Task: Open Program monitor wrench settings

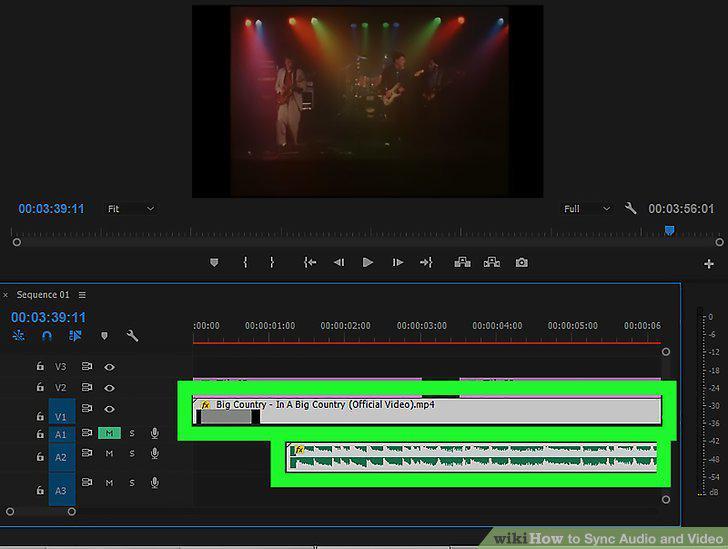Action: (630, 208)
